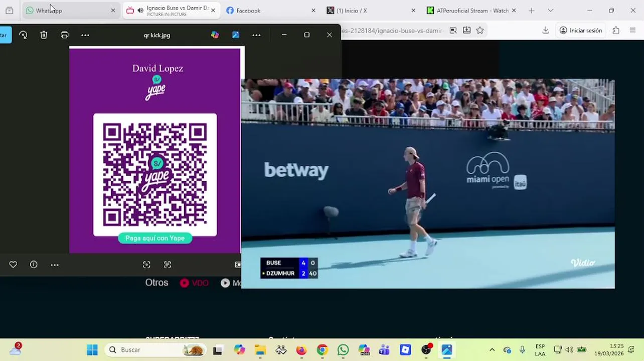Image resolution: width=644 pixels, height=361 pixels.
Task: Switch to the ATPeruoficial Stream tab
Action: tap(471, 11)
